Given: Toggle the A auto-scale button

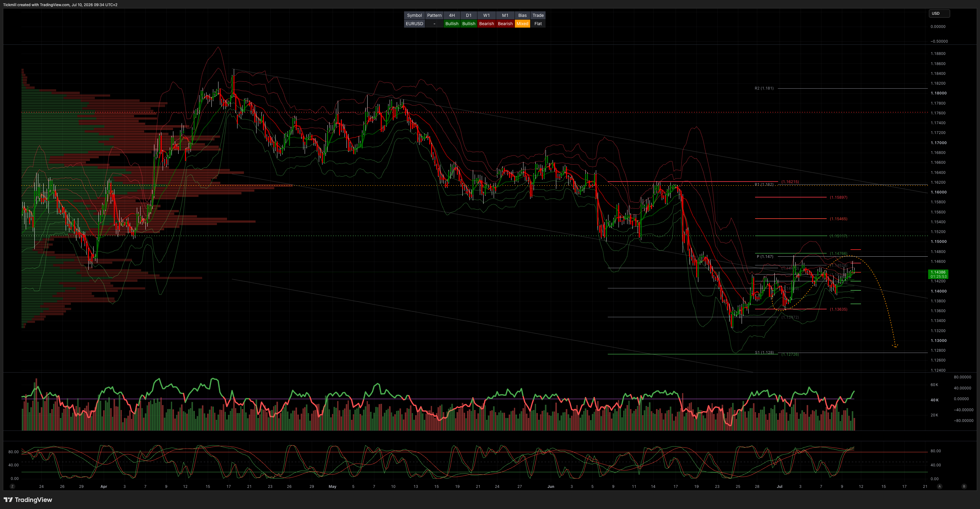Looking at the screenshot, I should point(939,486).
